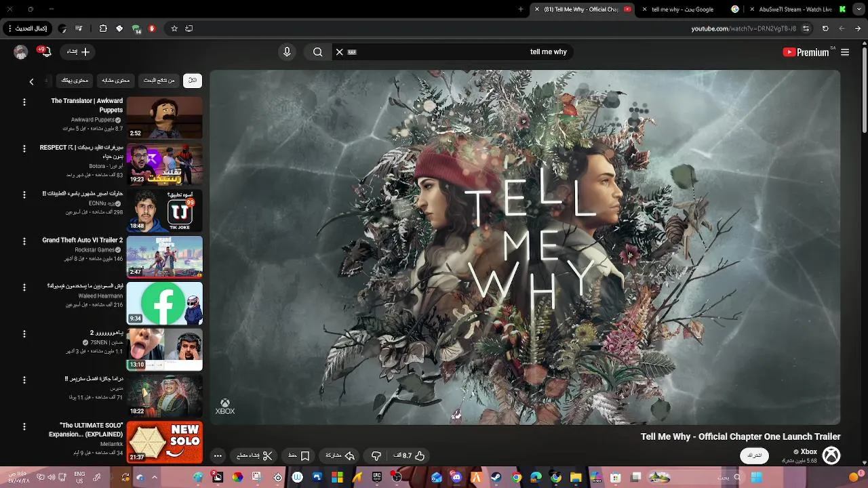Select the 'محتوى مشابه' filter chip
Screen dimensions: 868x488
(116, 81)
